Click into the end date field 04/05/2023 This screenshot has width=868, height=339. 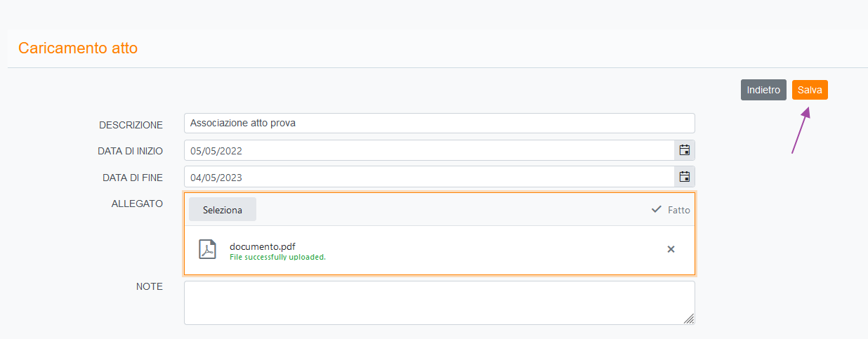pyautogui.click(x=428, y=177)
